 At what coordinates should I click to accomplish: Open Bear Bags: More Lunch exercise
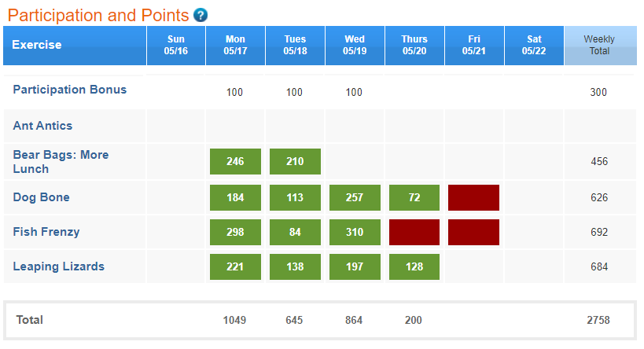[x=61, y=162]
